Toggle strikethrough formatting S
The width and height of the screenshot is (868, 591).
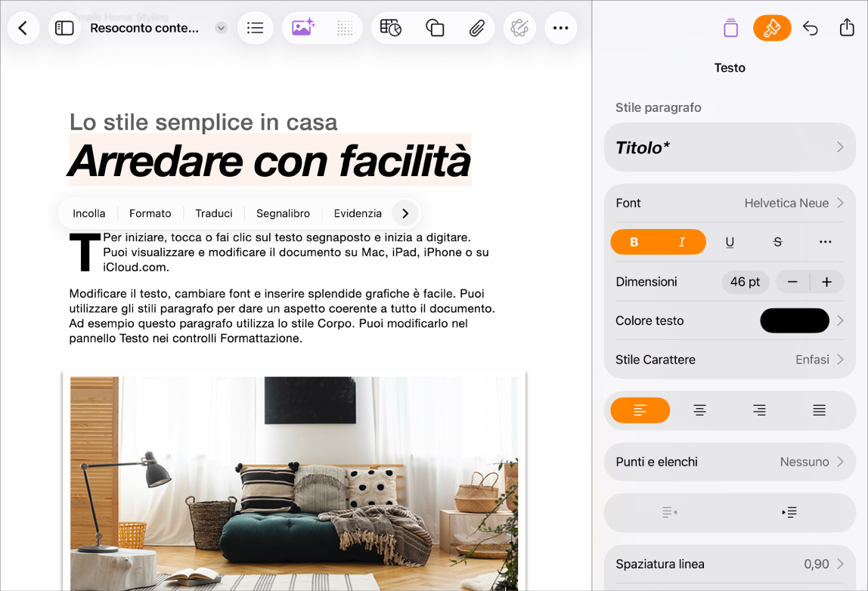pyautogui.click(x=777, y=243)
